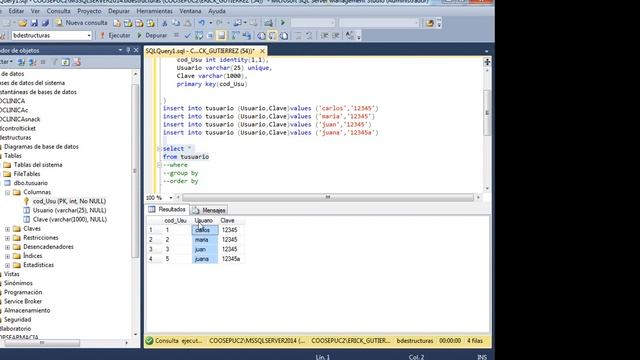640x360 pixels.
Task: Open the Herramientas menu
Action: (x=154, y=11)
